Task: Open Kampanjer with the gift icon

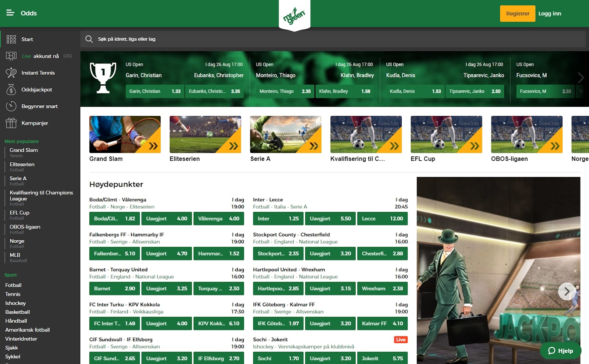Action: (11, 123)
